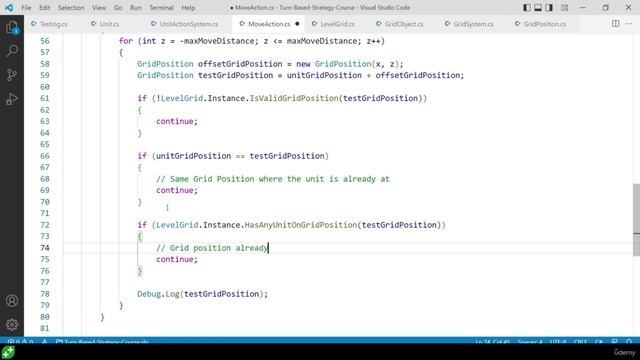Screen dimensions: 640x360
Task: Open the View menu
Action: tap(99, 8)
